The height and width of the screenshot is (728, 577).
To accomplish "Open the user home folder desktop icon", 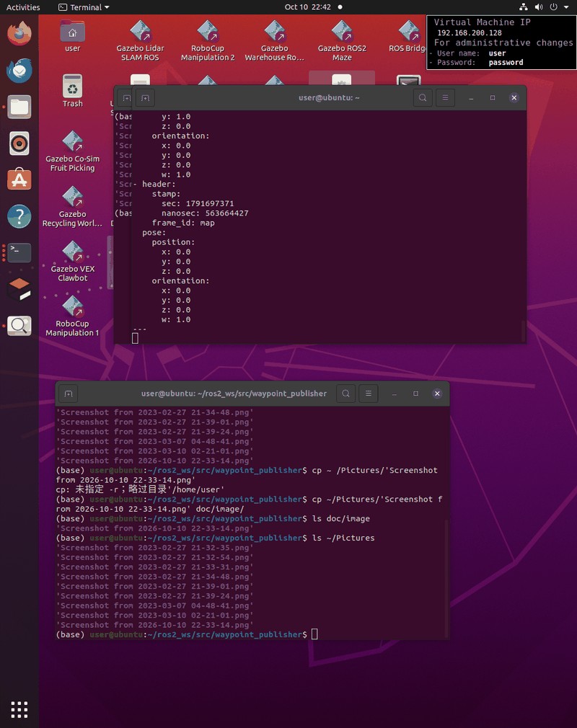I will point(72,36).
